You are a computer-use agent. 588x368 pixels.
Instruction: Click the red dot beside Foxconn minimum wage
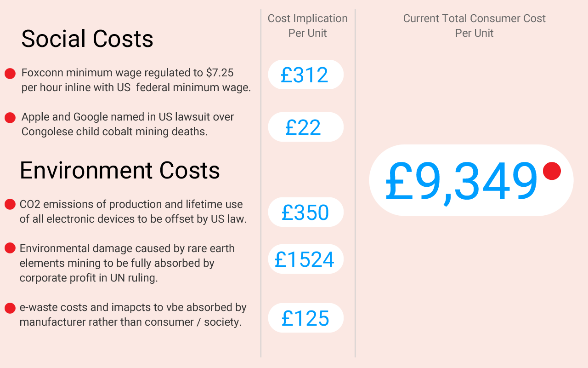10,74
